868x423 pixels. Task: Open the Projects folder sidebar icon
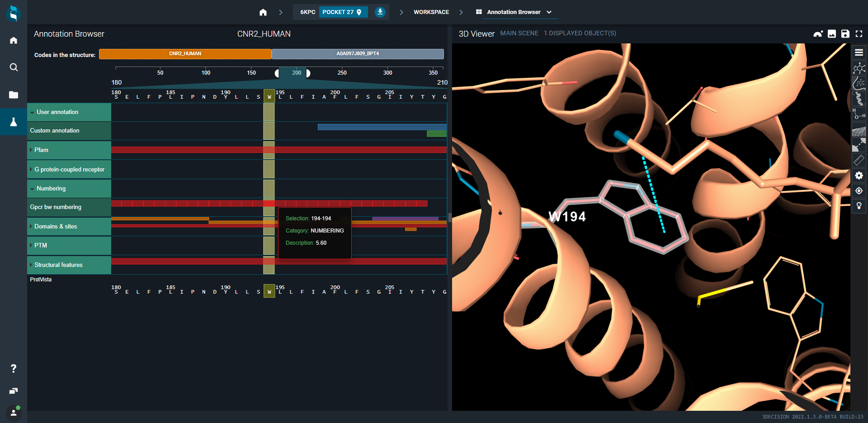point(14,95)
